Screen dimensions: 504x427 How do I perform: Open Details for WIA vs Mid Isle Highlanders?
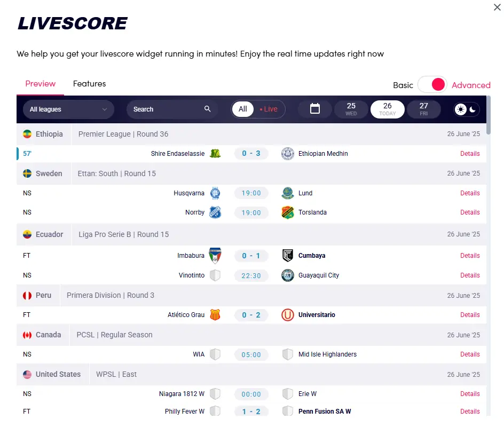click(470, 354)
